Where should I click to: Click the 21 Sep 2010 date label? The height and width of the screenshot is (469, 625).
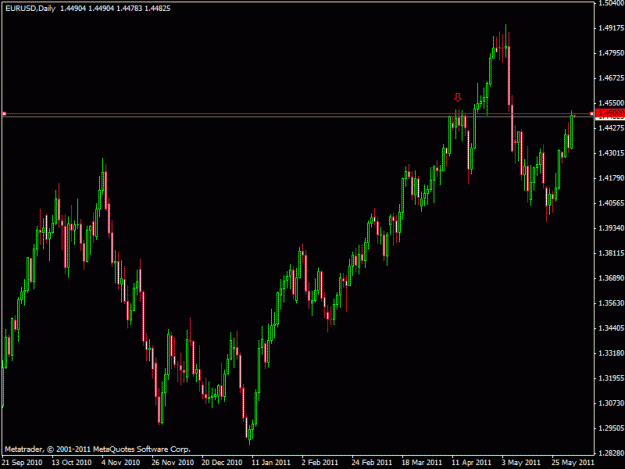22,463
